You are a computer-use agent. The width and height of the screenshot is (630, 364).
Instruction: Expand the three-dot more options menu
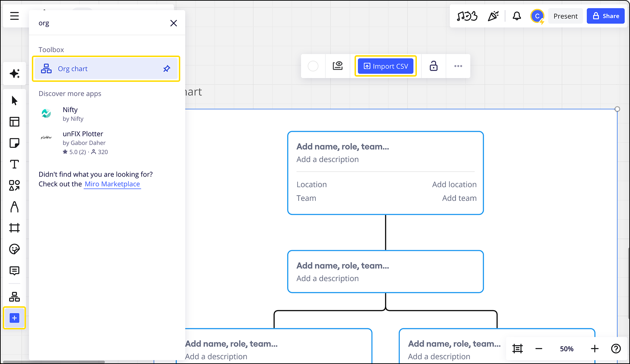click(x=458, y=66)
